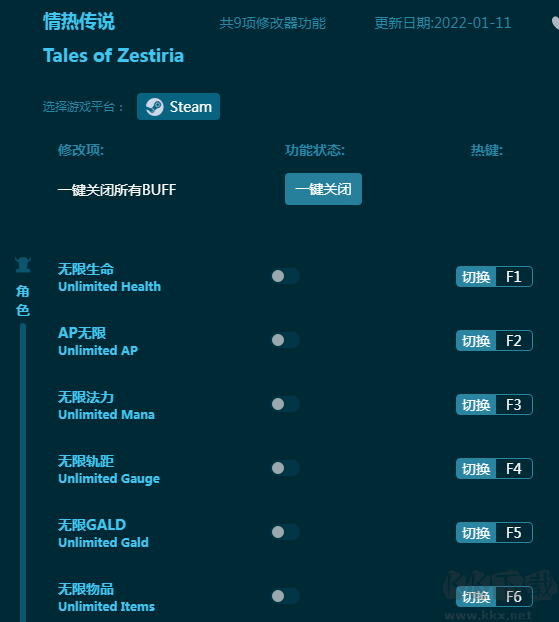Click the 一键关闭 button
559x622 pixels.
coord(323,189)
